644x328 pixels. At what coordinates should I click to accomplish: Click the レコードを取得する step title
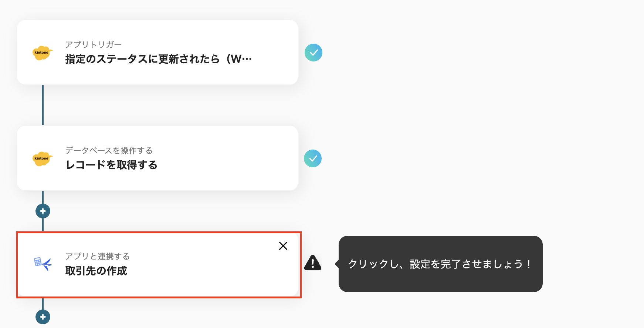[111, 165]
